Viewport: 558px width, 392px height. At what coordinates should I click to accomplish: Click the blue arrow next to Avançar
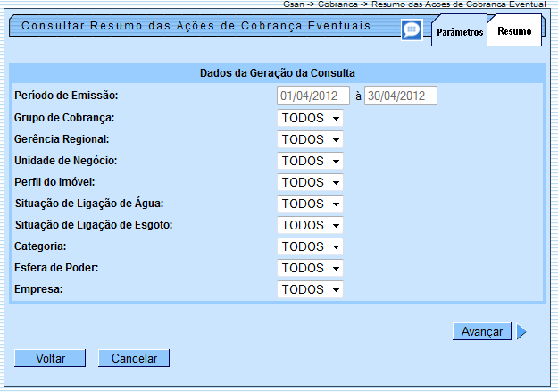tap(521, 332)
